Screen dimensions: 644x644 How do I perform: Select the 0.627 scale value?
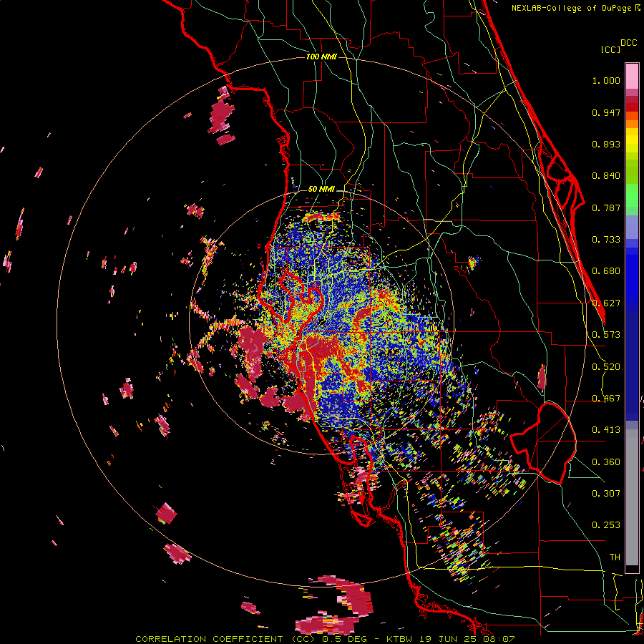pos(606,303)
